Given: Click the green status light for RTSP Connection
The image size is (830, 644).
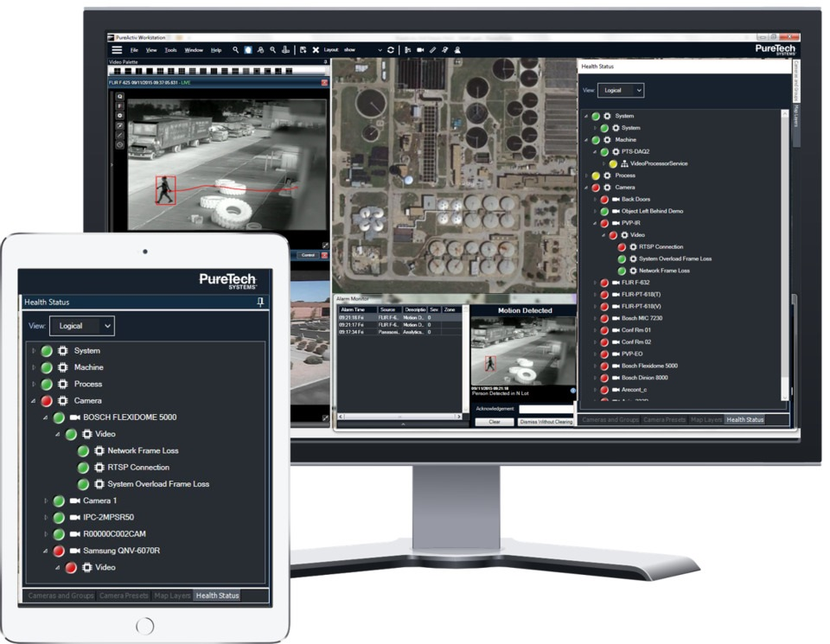Looking at the screenshot, I should [82, 467].
